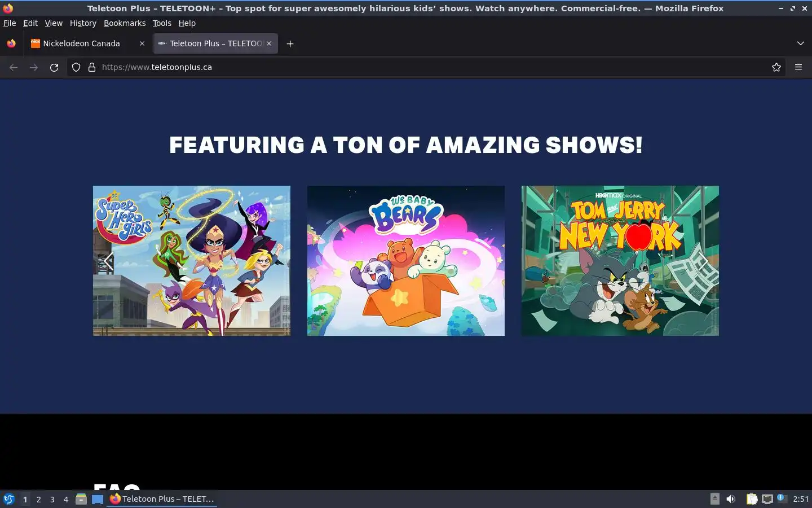This screenshot has width=812, height=508.
Task: Open the Tom and Jerry in New York image
Action: pyautogui.click(x=620, y=261)
